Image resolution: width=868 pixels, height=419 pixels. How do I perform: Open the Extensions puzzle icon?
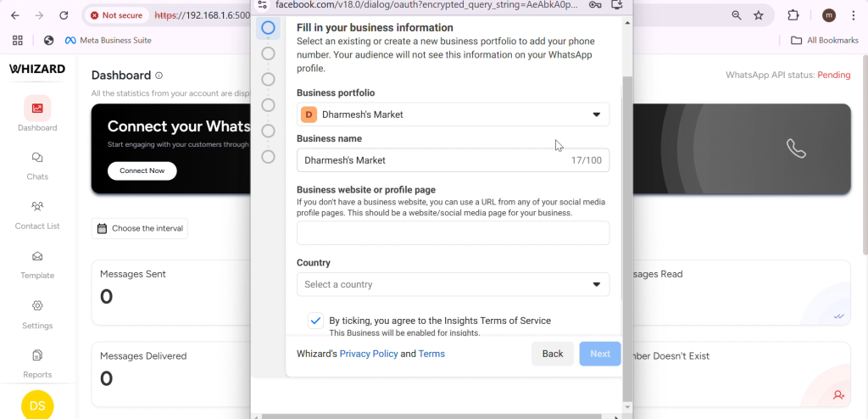coord(793,15)
